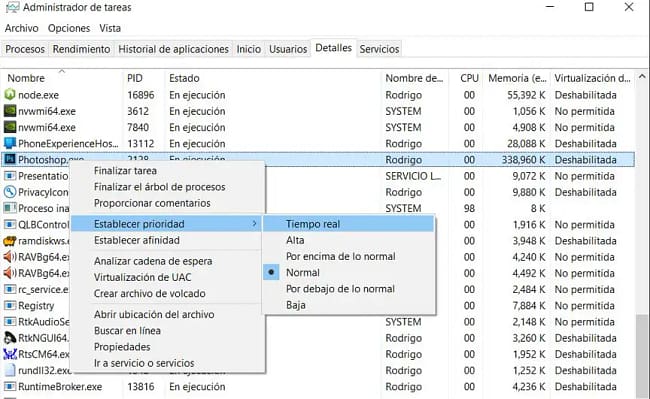Click the RuntimeBroker.exe process icon

click(10, 387)
